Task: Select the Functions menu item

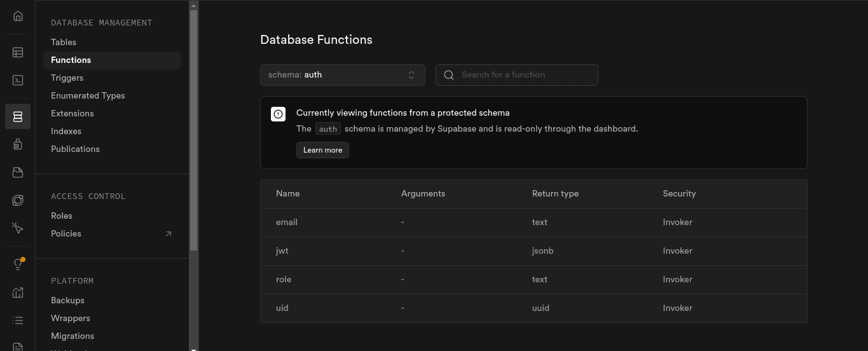Action: [x=112, y=60]
